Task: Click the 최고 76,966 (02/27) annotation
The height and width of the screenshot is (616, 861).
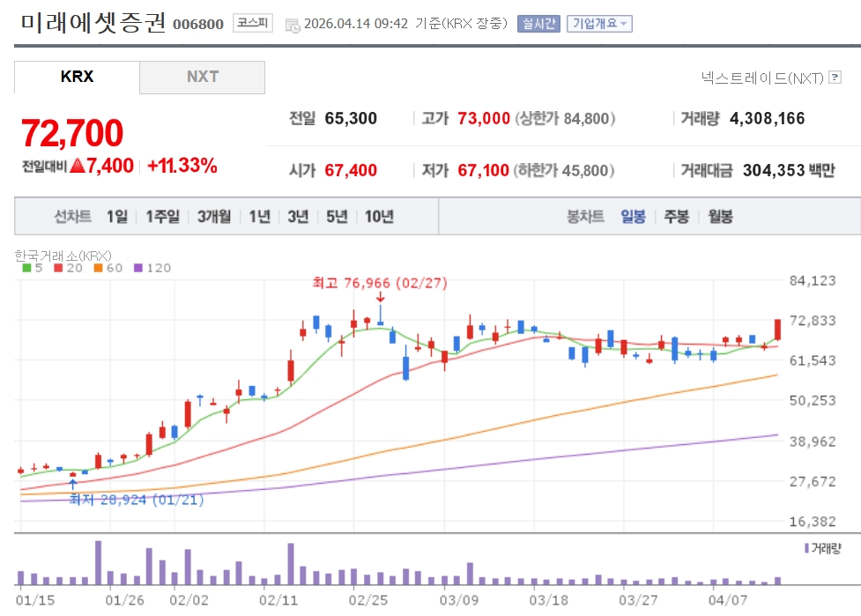Action: (380, 283)
